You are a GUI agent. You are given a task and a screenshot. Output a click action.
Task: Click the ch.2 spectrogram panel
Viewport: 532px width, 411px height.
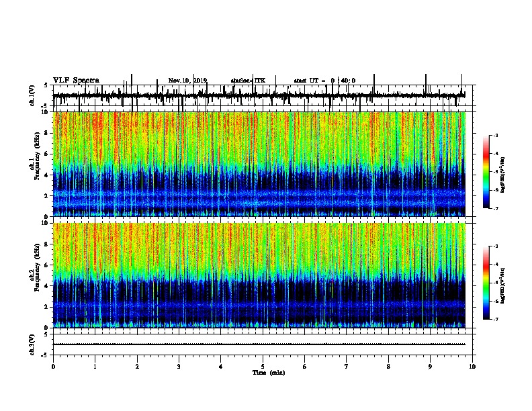(259, 275)
